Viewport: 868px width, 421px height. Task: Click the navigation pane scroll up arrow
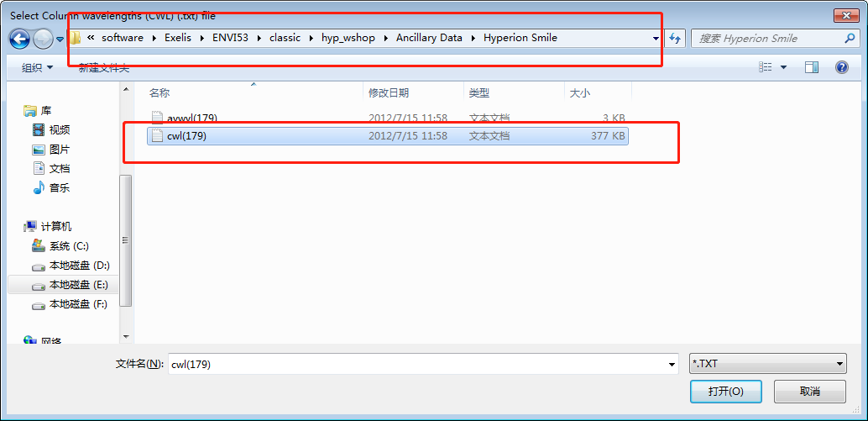126,89
